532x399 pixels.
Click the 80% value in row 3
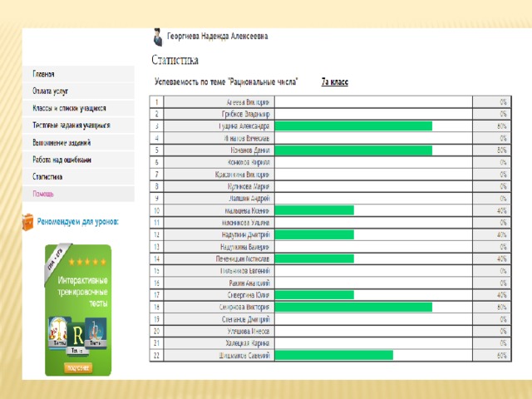[x=502, y=126]
